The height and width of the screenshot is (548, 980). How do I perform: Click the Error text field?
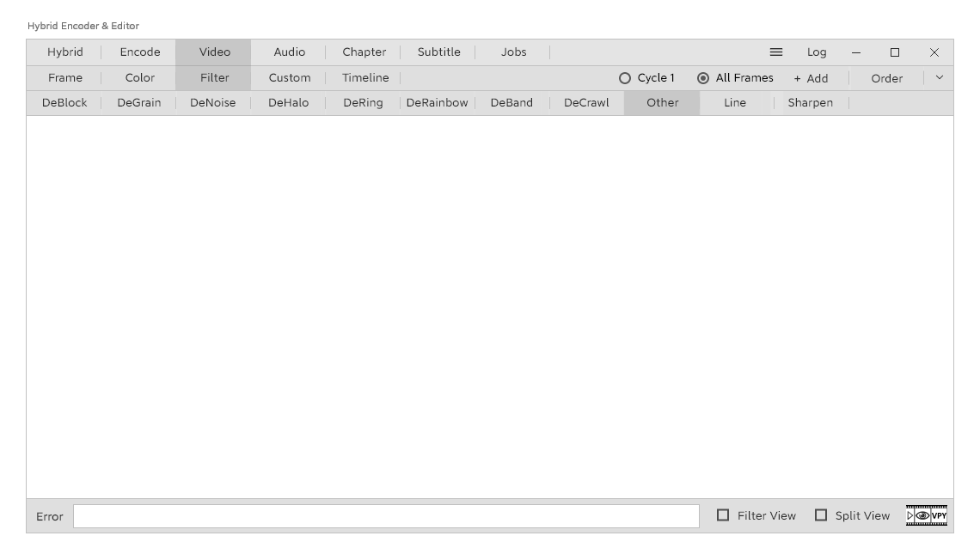tap(386, 516)
